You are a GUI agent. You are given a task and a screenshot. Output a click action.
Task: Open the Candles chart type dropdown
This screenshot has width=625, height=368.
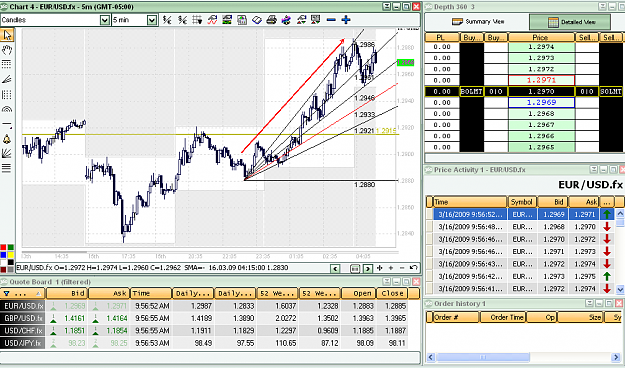click(105, 20)
